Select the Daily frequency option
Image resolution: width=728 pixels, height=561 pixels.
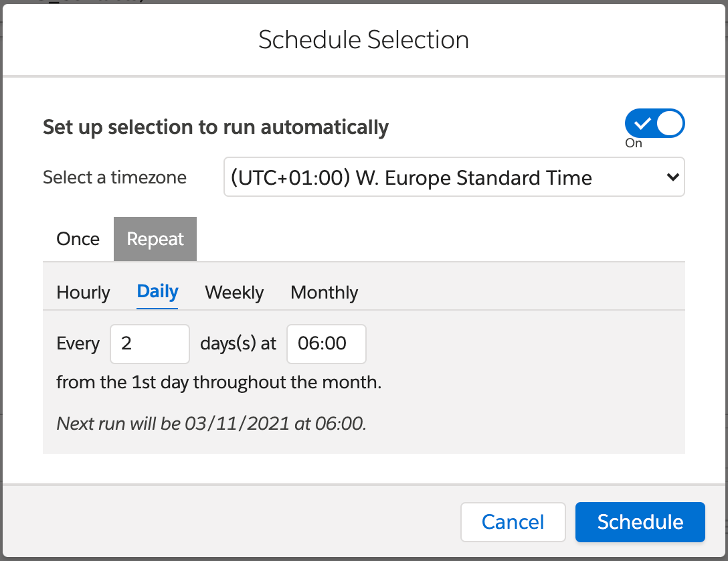point(157,292)
